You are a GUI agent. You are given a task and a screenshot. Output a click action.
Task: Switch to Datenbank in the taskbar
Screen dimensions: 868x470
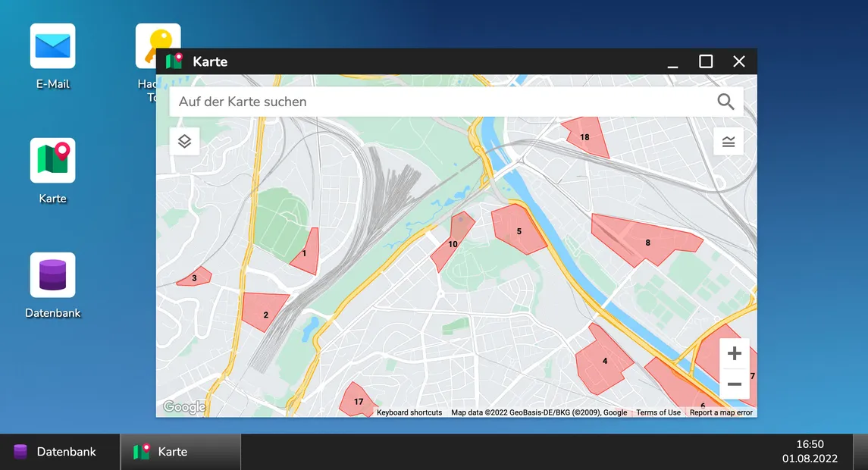click(x=60, y=452)
